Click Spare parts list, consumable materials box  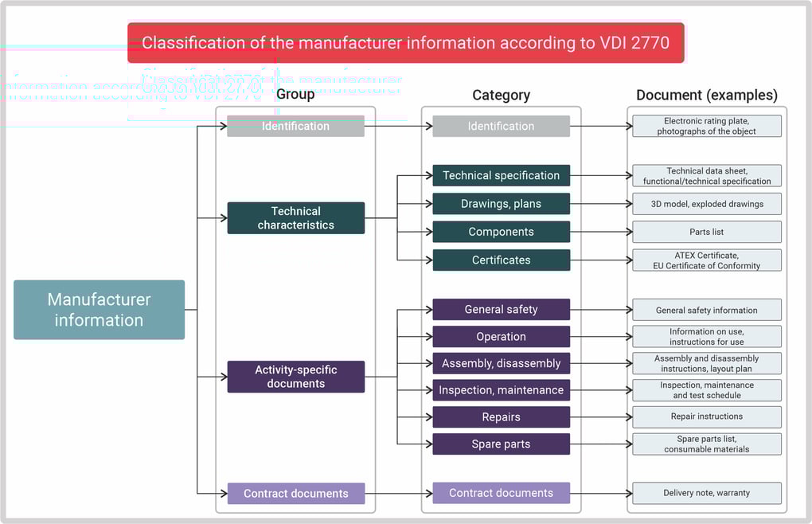click(x=707, y=444)
